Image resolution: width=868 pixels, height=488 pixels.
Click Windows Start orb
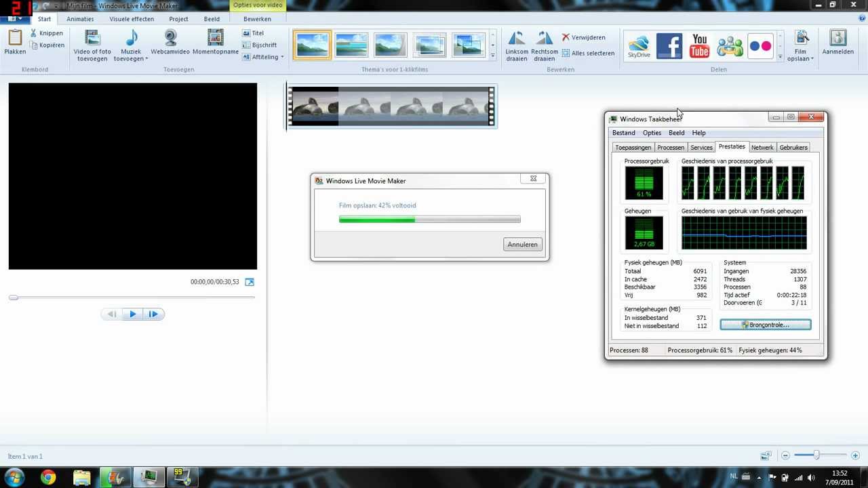pyautogui.click(x=14, y=477)
